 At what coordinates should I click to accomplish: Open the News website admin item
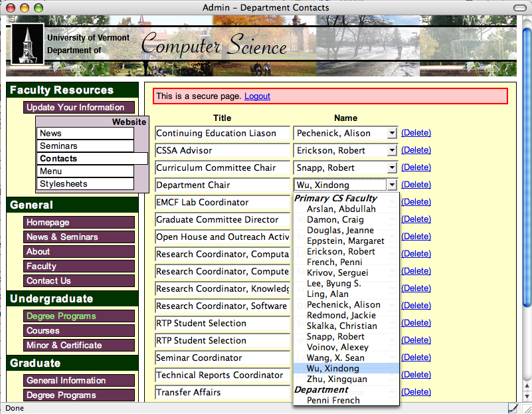coord(85,134)
